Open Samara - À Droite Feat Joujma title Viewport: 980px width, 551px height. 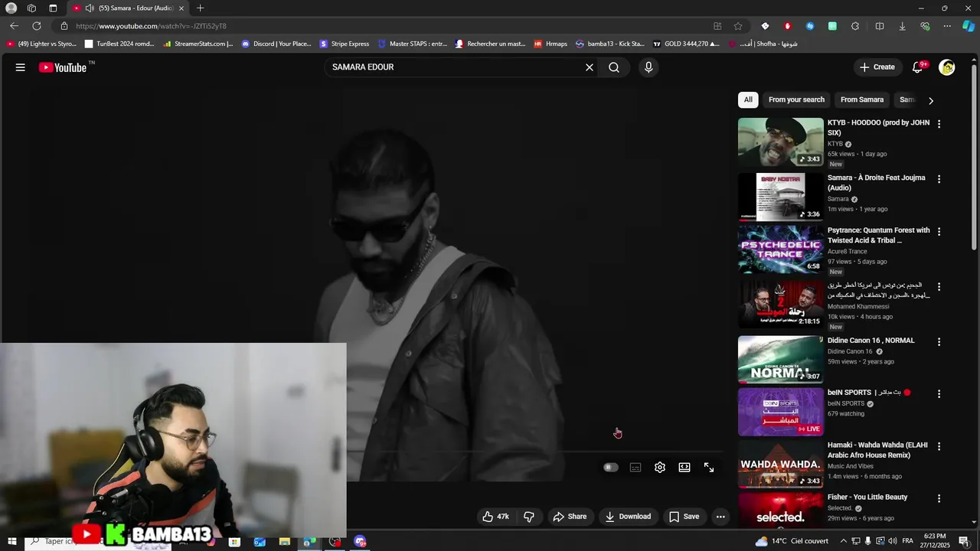[876, 183]
